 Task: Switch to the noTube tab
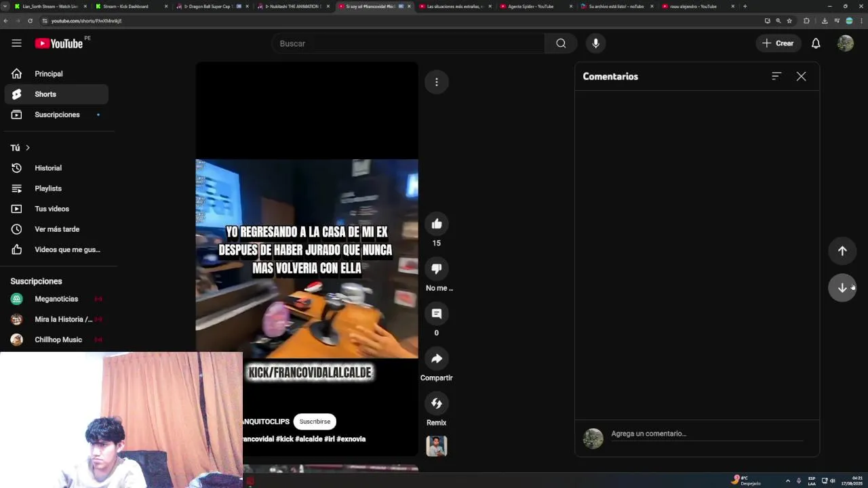point(616,6)
